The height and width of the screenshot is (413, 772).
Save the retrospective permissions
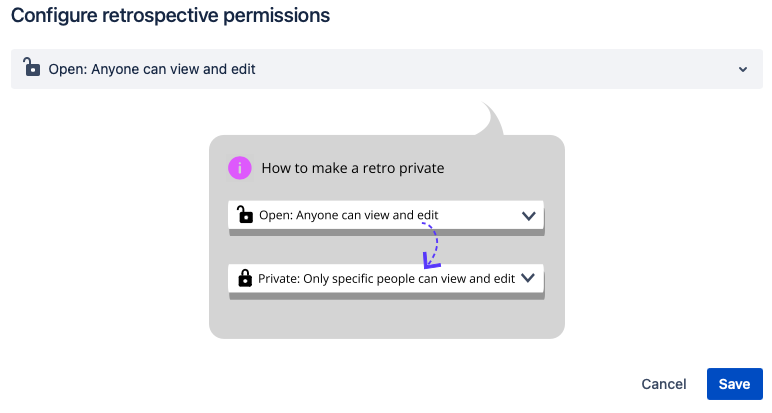734,384
